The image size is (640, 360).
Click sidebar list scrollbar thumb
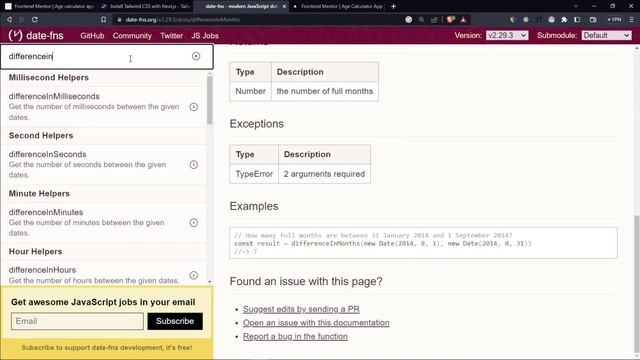click(x=210, y=100)
